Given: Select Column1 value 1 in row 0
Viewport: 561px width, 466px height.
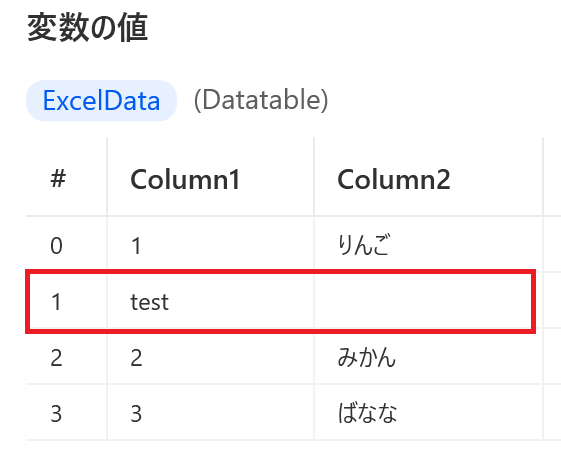Looking at the screenshot, I should [x=136, y=246].
